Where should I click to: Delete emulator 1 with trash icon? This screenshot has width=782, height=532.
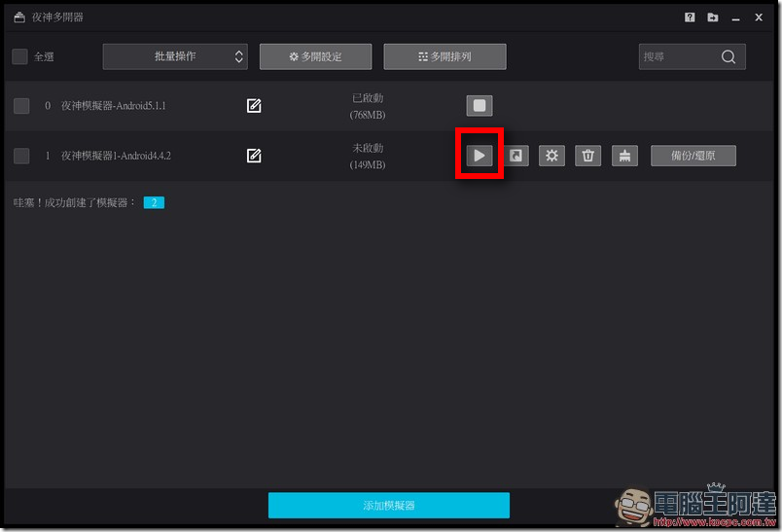click(x=588, y=156)
